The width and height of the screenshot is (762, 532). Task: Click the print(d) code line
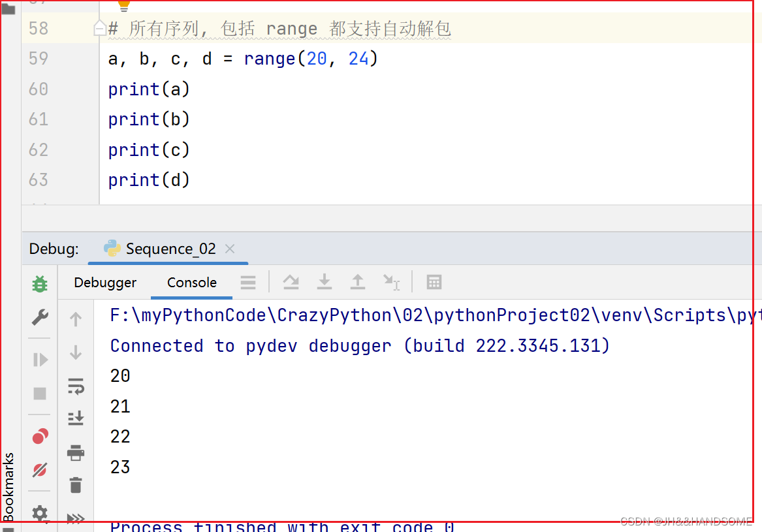coord(149,180)
